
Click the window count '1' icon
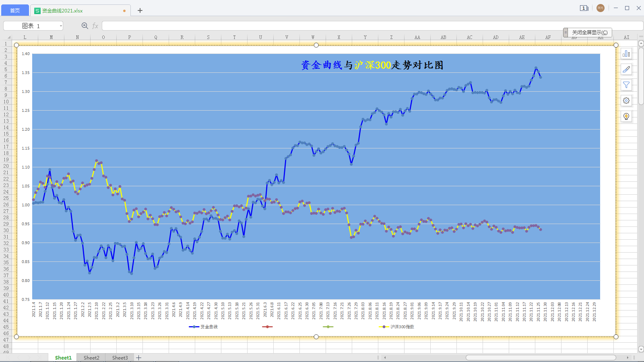click(584, 8)
